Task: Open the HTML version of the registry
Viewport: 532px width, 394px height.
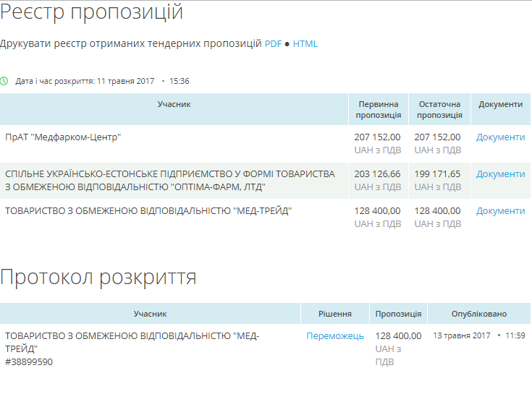Action: point(305,44)
